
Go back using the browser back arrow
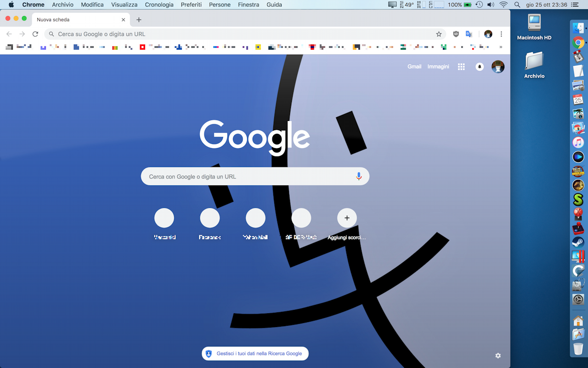click(x=9, y=34)
